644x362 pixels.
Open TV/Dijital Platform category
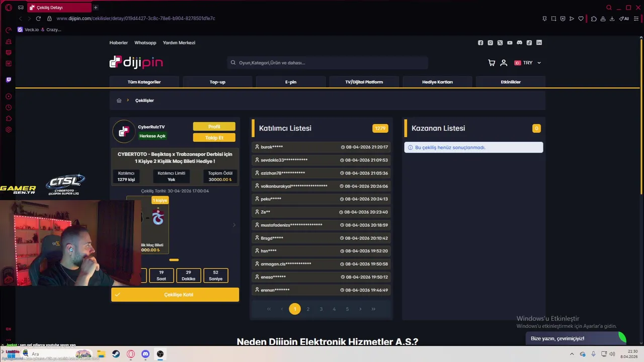click(364, 82)
